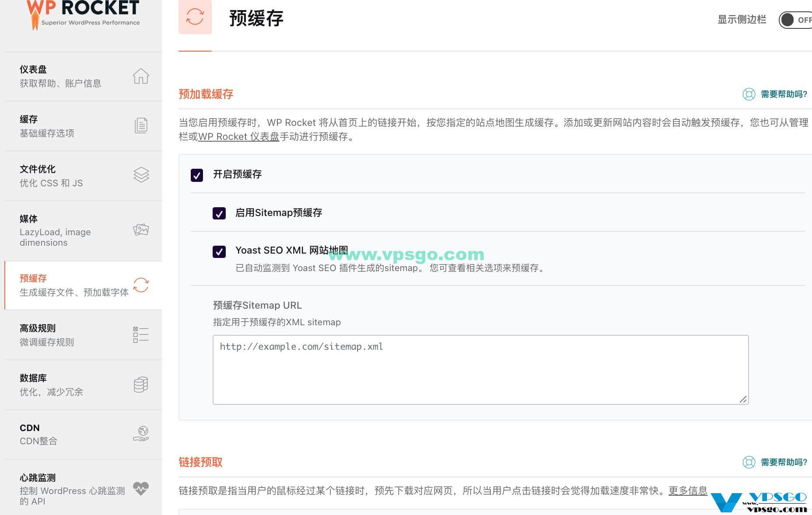Click the 预加载缓存 section heading
This screenshot has width=812, height=515.
click(206, 94)
